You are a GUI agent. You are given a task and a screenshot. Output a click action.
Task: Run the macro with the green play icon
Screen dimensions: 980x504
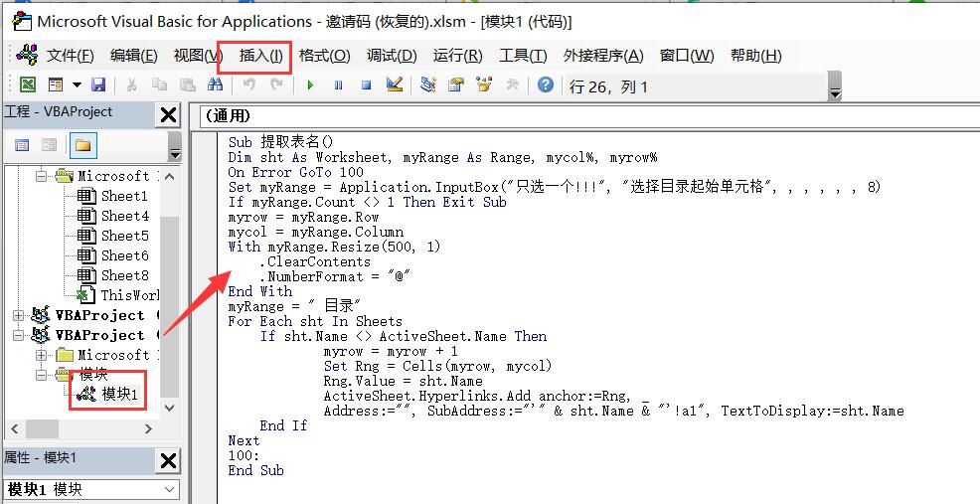pos(310,85)
